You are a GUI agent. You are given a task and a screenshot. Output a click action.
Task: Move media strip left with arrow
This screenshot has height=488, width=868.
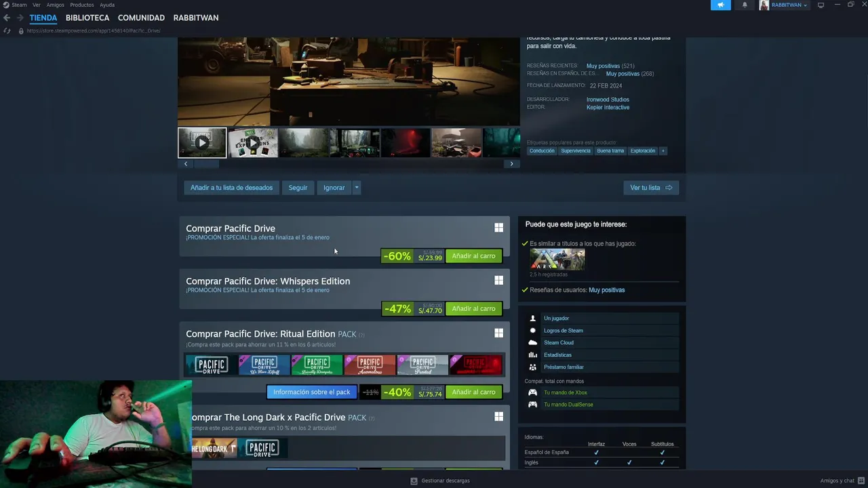point(186,163)
